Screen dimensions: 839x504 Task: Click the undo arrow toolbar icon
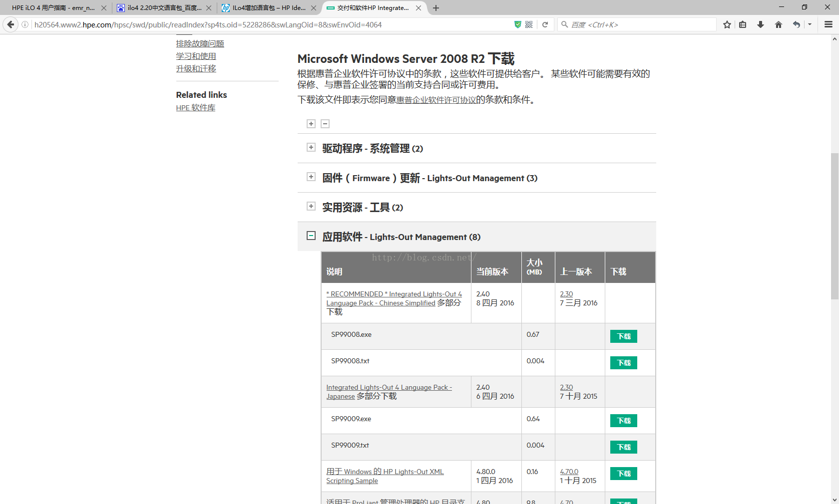click(x=797, y=24)
